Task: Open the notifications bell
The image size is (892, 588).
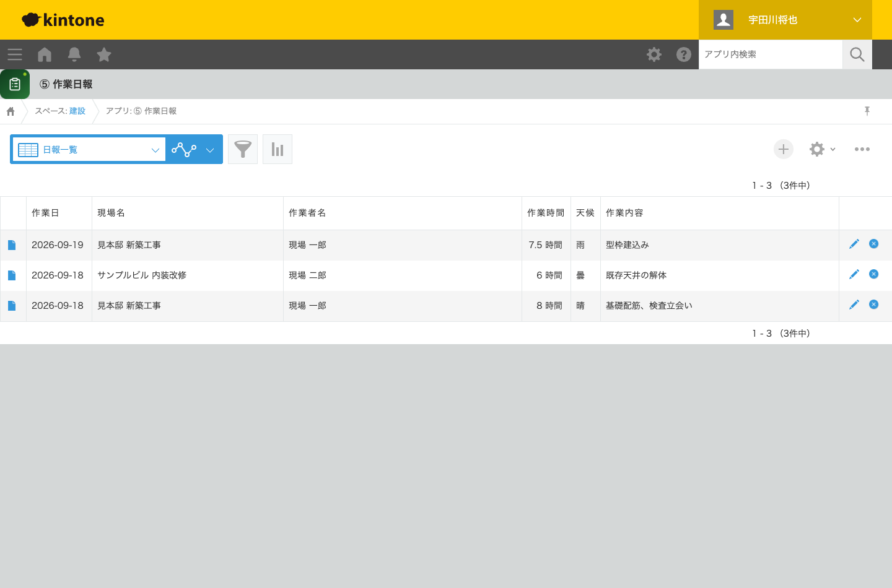Action: click(x=74, y=54)
